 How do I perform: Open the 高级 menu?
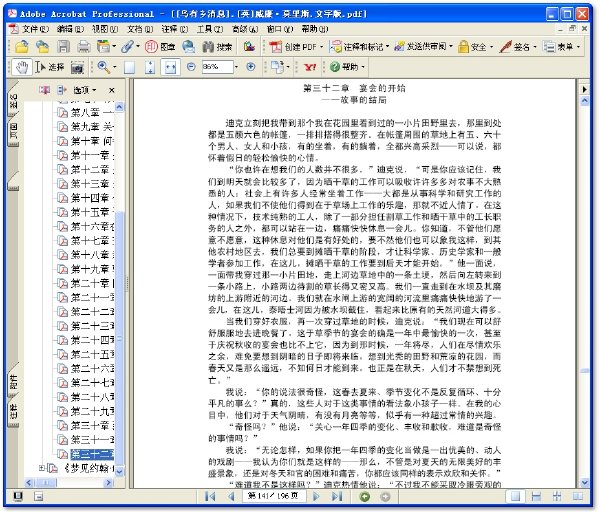click(245, 29)
